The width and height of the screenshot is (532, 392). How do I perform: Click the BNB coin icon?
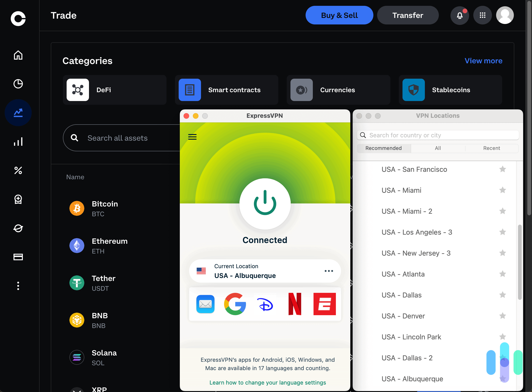(x=77, y=320)
